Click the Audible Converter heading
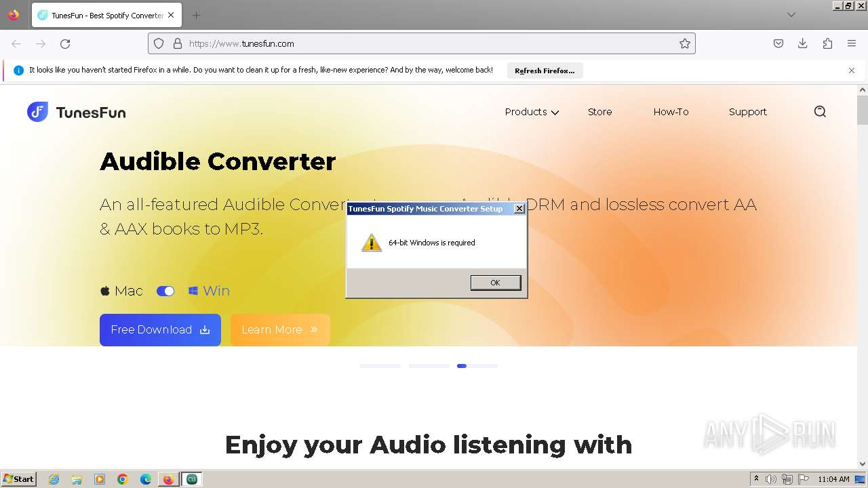 pos(218,161)
